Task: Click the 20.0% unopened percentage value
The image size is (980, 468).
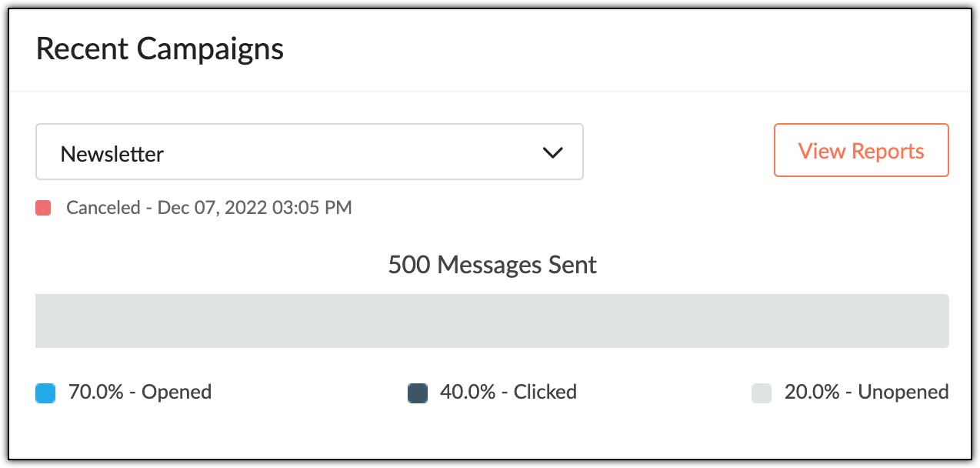Action: [812, 392]
